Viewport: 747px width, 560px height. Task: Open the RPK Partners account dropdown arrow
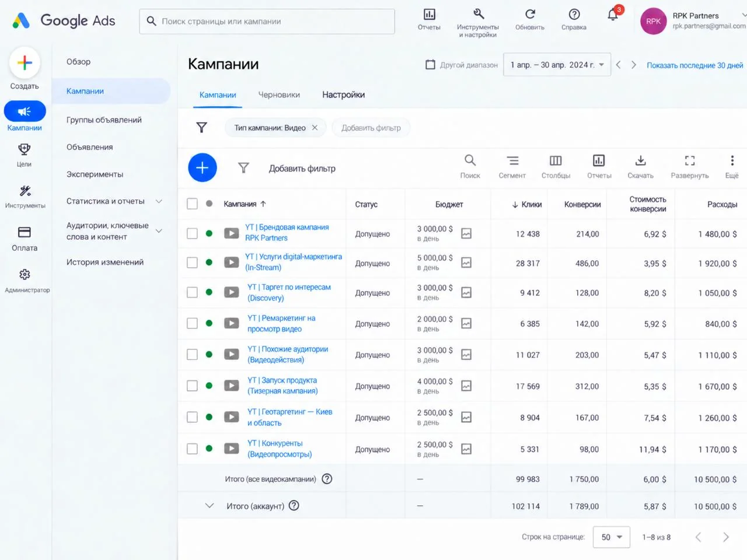[x=743, y=15]
